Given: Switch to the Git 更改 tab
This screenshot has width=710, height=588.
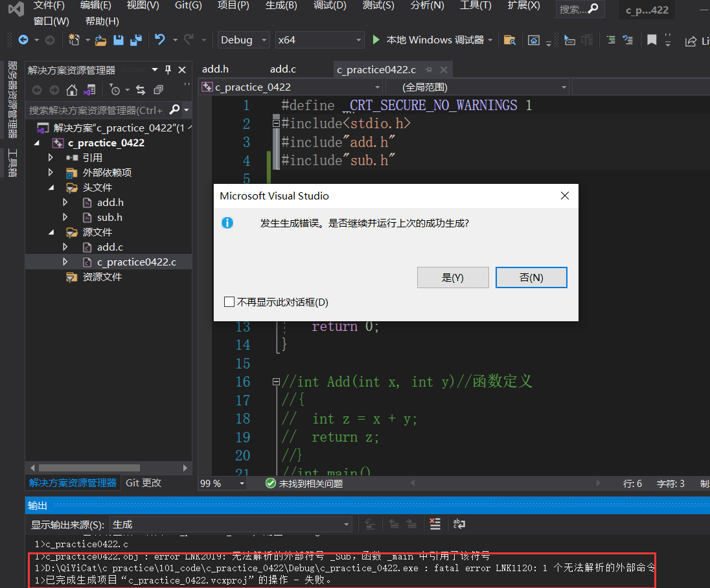Looking at the screenshot, I should coord(144,483).
